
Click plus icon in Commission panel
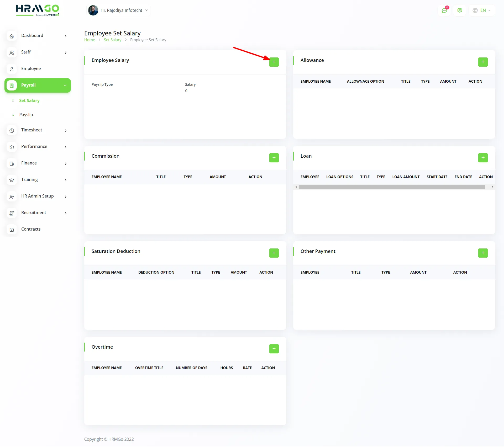[274, 158]
